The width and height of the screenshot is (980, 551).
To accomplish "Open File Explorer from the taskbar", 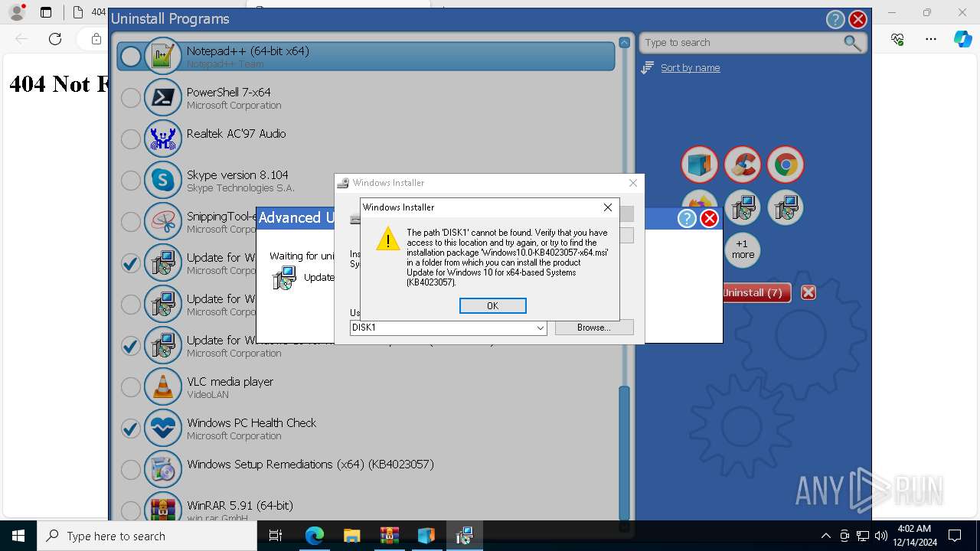I will pos(351,536).
